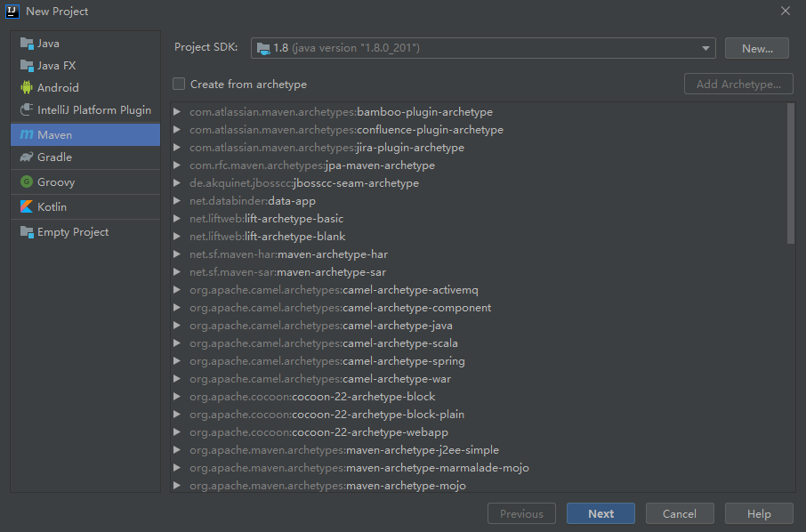Expand camel-archetype-war tree arrow
The image size is (806, 532).
point(177,378)
